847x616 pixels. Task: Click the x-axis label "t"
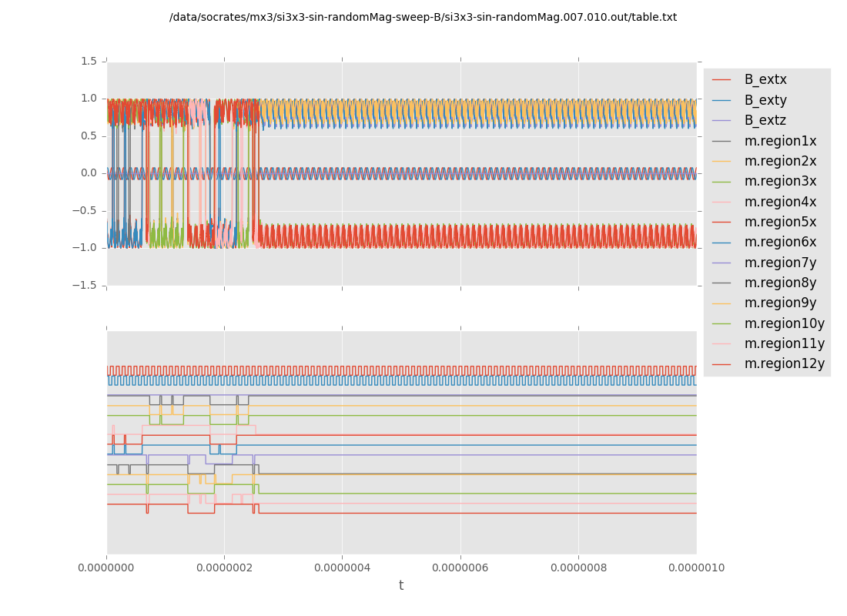click(401, 586)
